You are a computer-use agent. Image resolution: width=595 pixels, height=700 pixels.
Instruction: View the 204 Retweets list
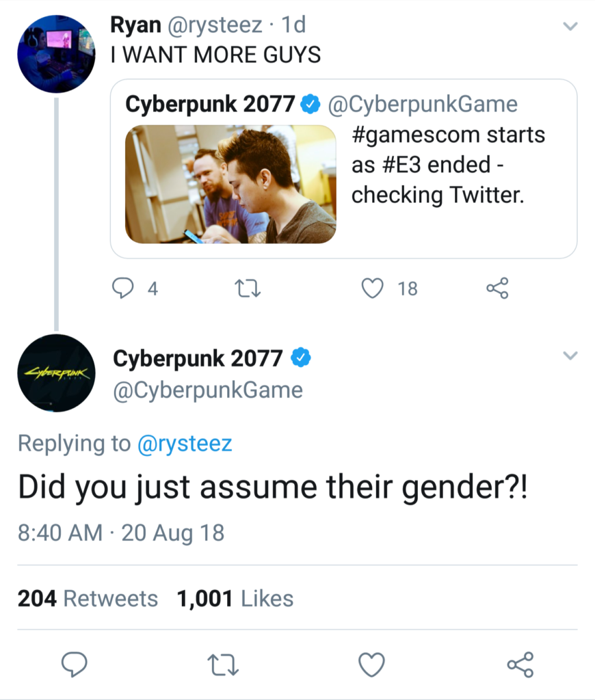[88, 598]
